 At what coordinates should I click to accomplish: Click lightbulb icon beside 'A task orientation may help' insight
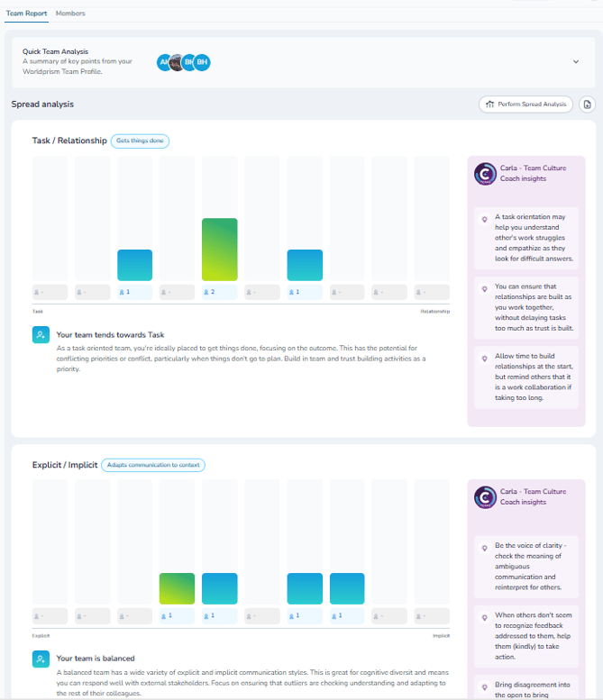tap(484, 219)
